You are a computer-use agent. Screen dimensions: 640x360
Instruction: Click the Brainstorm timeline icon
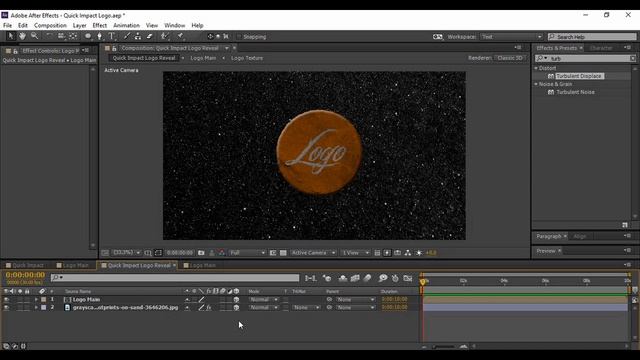tap(382, 278)
